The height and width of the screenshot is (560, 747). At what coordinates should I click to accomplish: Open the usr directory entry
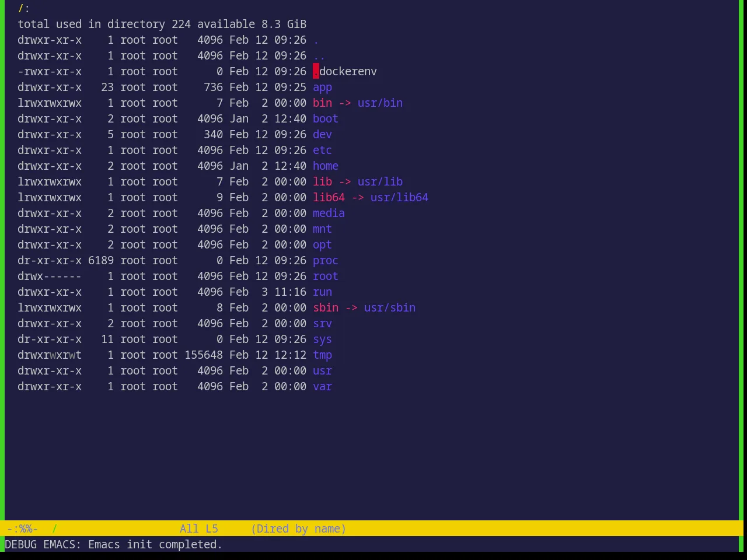(322, 371)
